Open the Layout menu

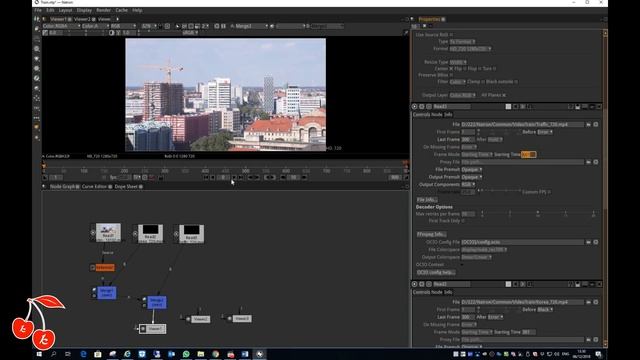point(65,10)
